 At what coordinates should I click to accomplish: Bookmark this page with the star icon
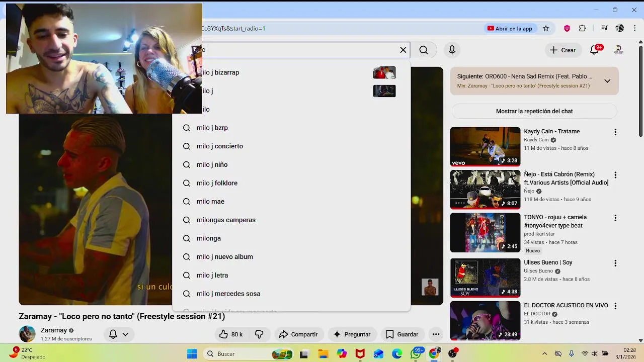click(546, 28)
